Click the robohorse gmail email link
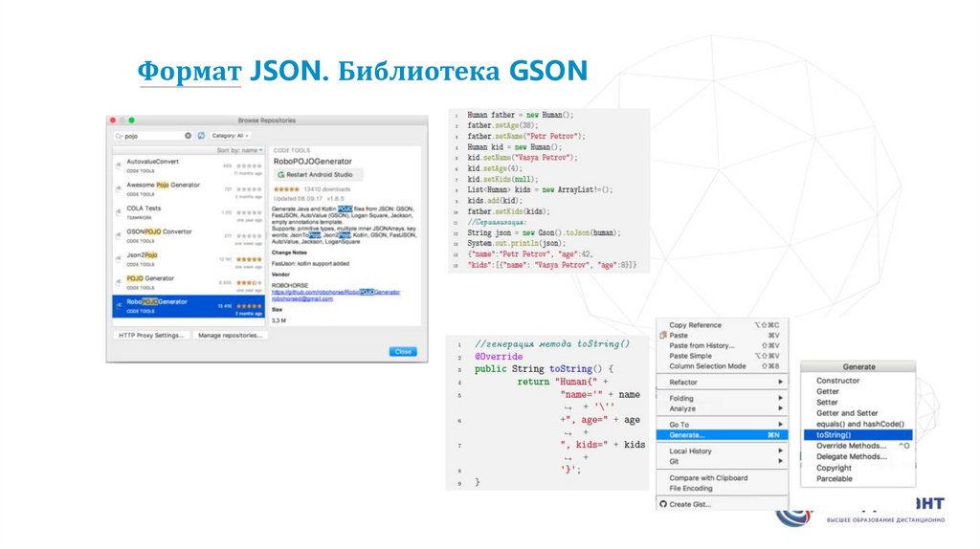This screenshot has width=980, height=549. click(301, 298)
